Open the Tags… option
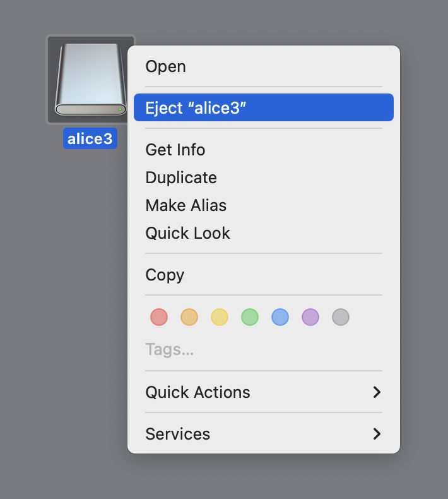This screenshot has height=499, width=448. point(169,349)
